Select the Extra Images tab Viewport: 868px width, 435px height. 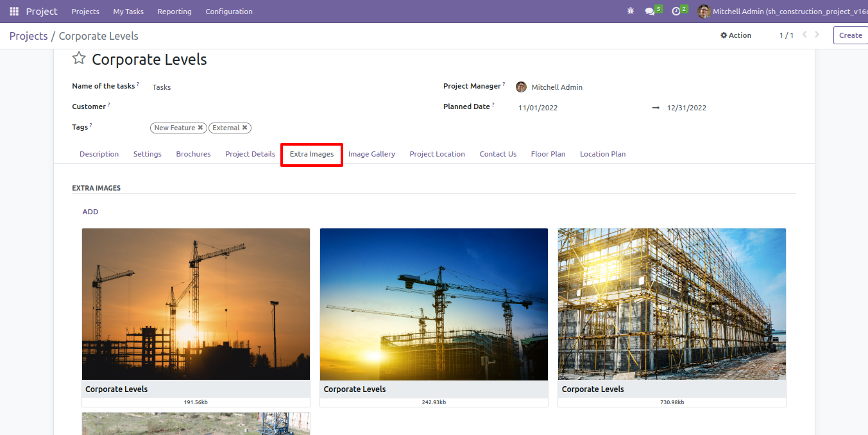[x=312, y=154]
